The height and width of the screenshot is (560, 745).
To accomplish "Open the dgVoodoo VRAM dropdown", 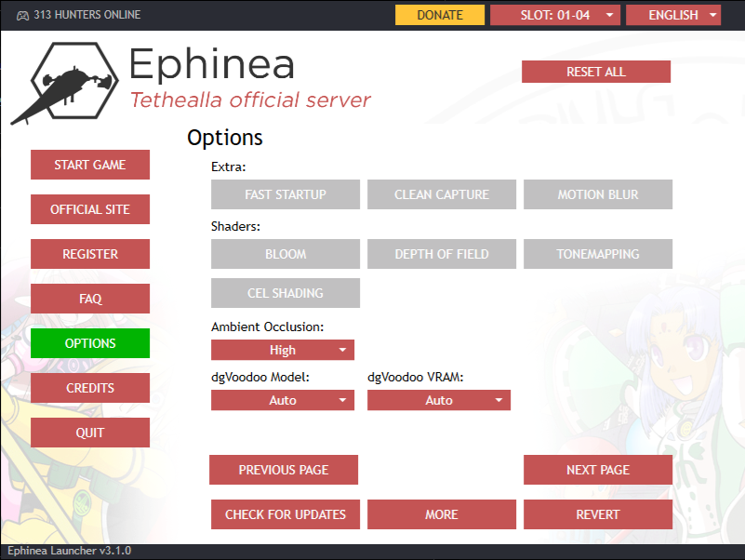I will [439, 400].
